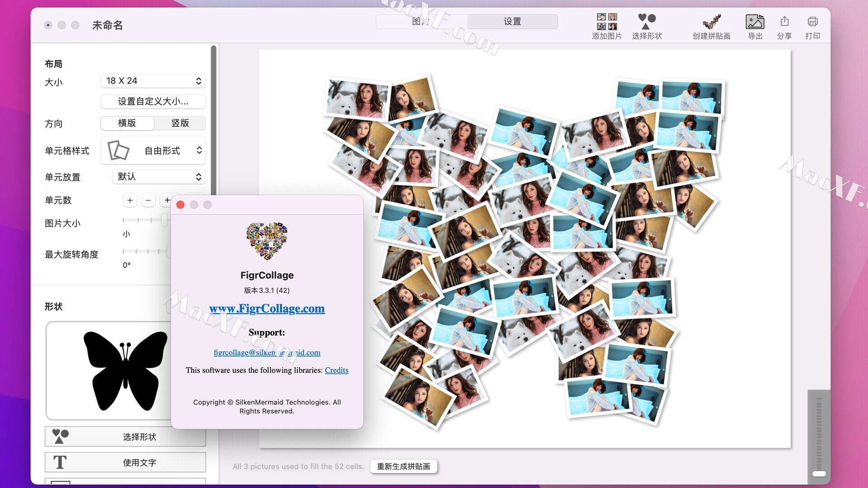
Task: Open the Credits link in About window
Action: (336, 370)
